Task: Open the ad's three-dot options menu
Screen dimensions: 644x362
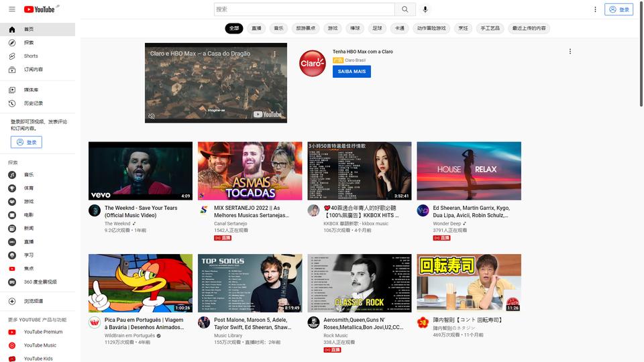Action: (x=570, y=52)
